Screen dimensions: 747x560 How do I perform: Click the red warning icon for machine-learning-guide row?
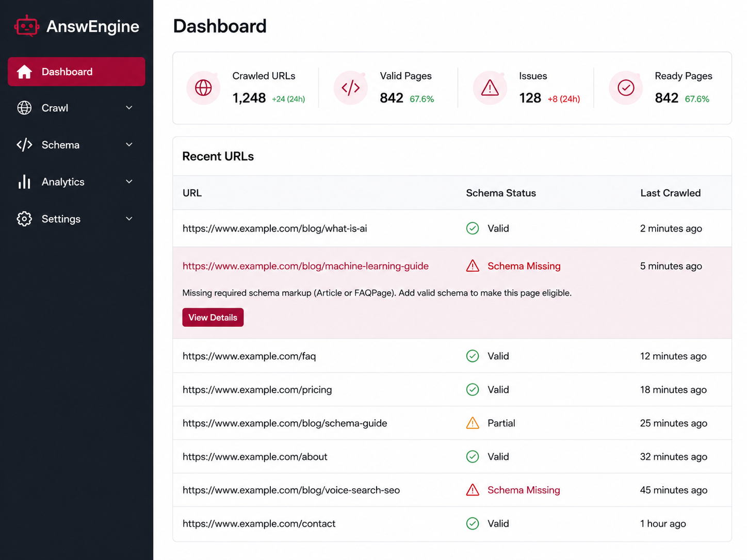pos(473,266)
